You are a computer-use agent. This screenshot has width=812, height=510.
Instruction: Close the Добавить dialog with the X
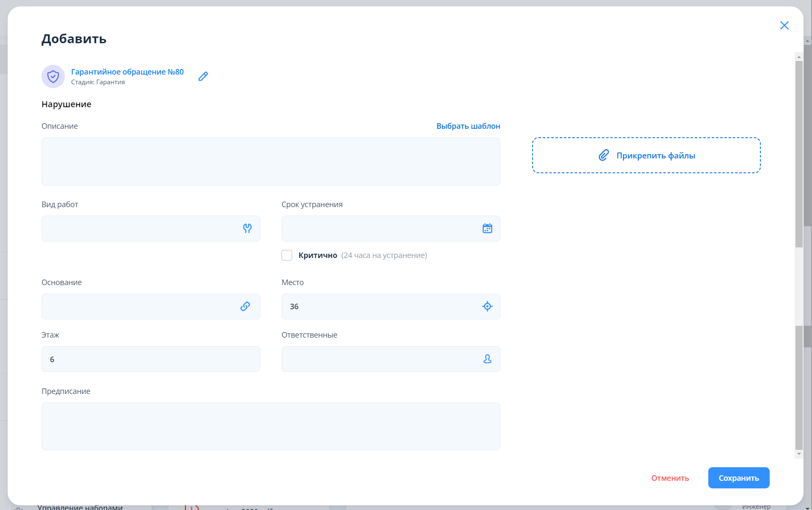click(784, 25)
